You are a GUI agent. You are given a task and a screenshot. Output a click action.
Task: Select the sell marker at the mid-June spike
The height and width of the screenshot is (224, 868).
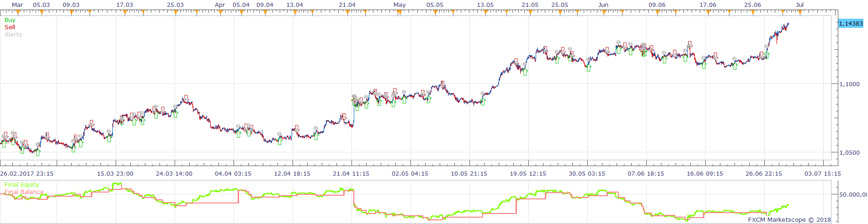690,44
